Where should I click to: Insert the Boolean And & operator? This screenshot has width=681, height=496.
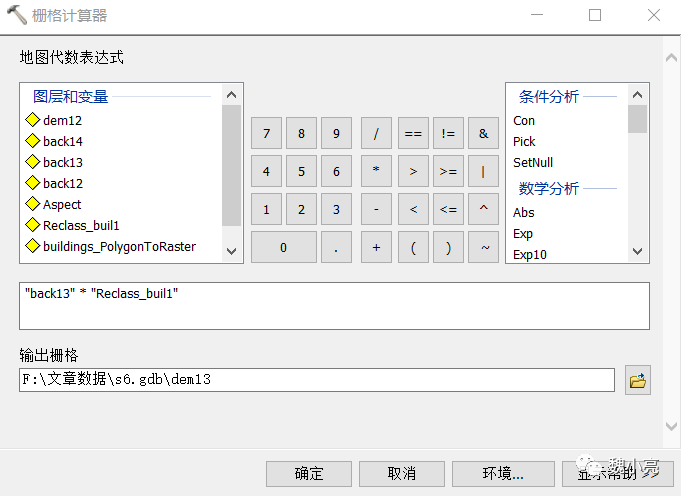tap(483, 133)
